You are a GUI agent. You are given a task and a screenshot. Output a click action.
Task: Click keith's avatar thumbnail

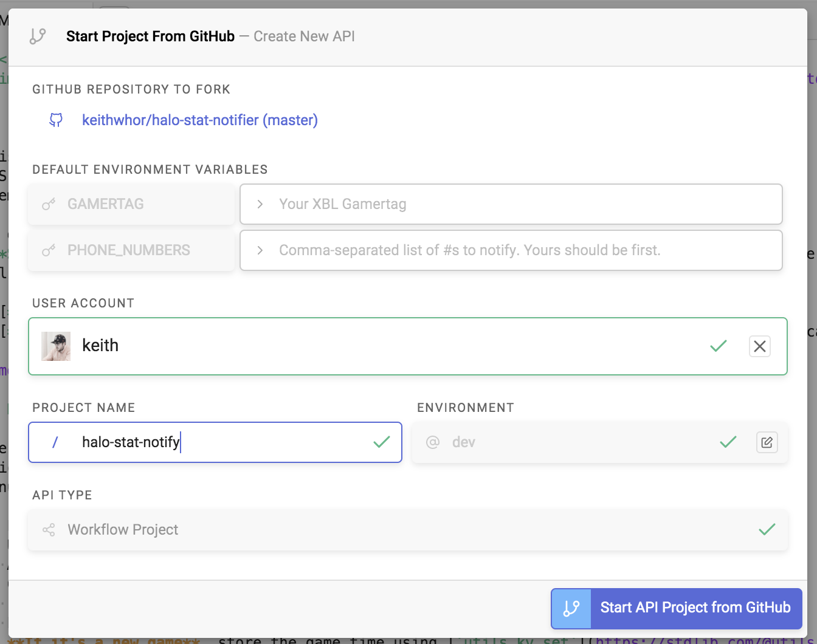point(56,346)
